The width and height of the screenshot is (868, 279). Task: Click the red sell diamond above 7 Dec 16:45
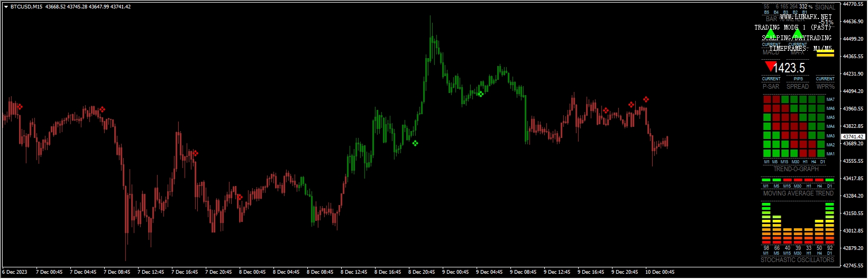point(196,153)
